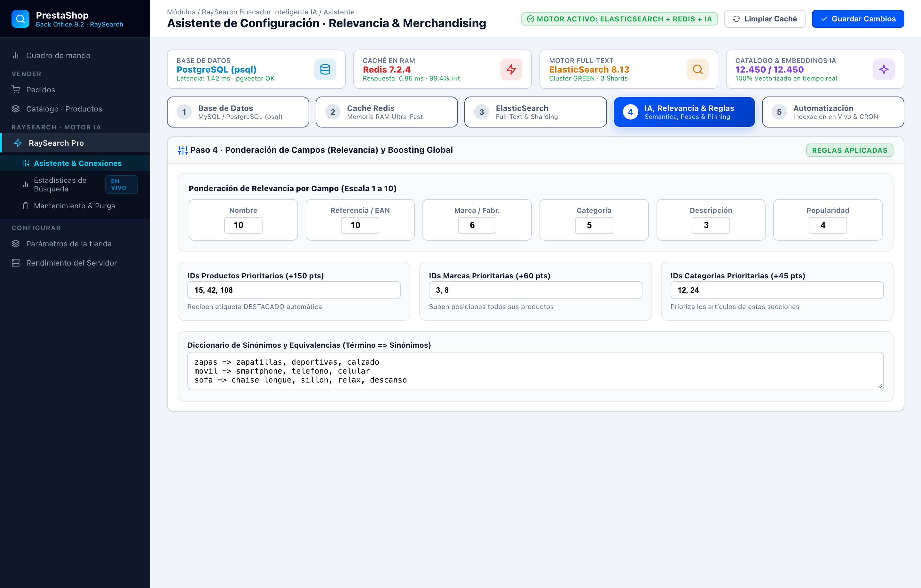The width and height of the screenshot is (921, 588).
Task: Click the Redis lightning bolt icon
Action: (511, 69)
